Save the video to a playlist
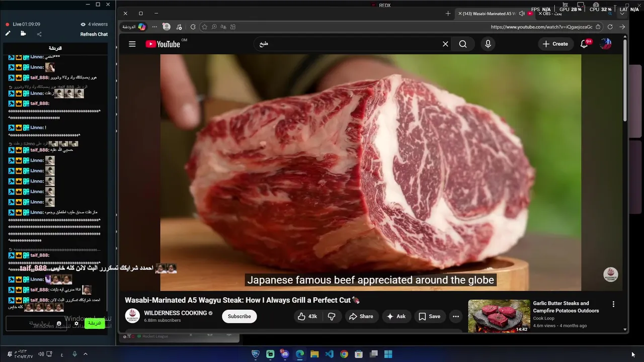This screenshot has width=644, height=362. pos(429,316)
